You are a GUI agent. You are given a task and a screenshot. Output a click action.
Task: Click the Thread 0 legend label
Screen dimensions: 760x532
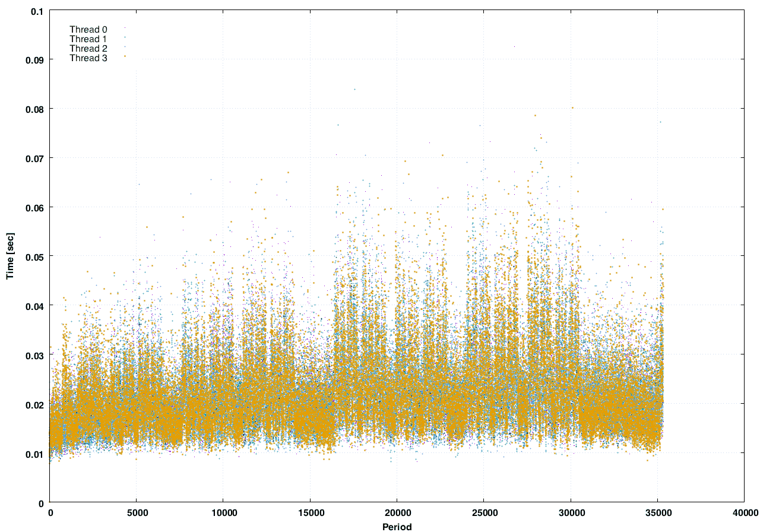[88, 29]
